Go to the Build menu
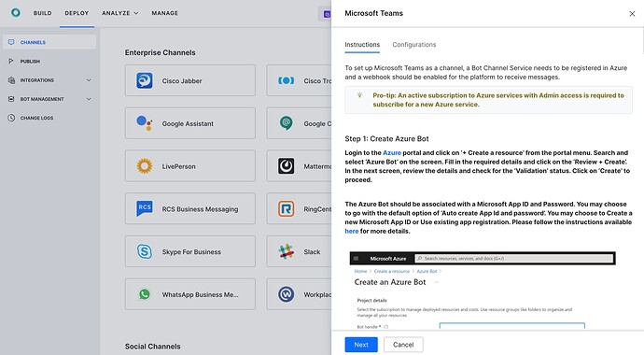Viewport: 644px width, 355px height. 43,13
